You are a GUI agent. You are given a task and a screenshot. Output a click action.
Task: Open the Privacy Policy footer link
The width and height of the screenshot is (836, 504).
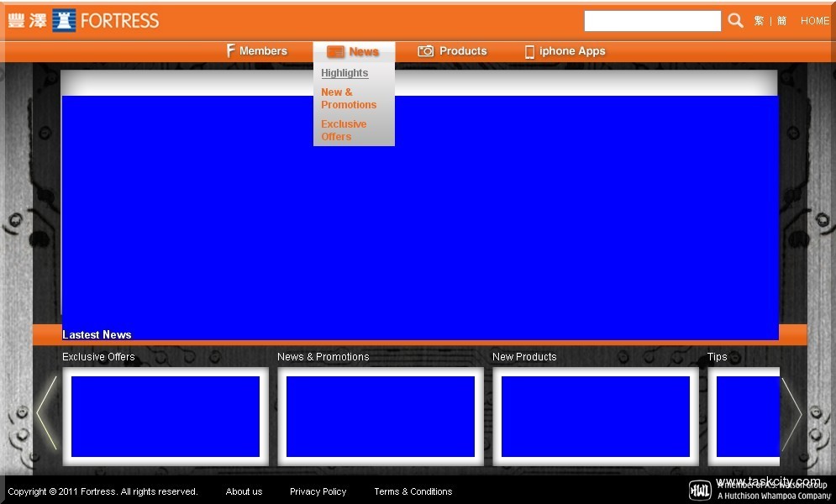[318, 491]
